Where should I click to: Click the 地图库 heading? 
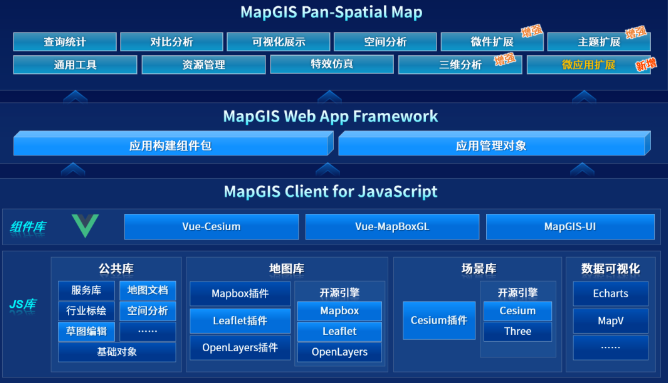(287, 269)
